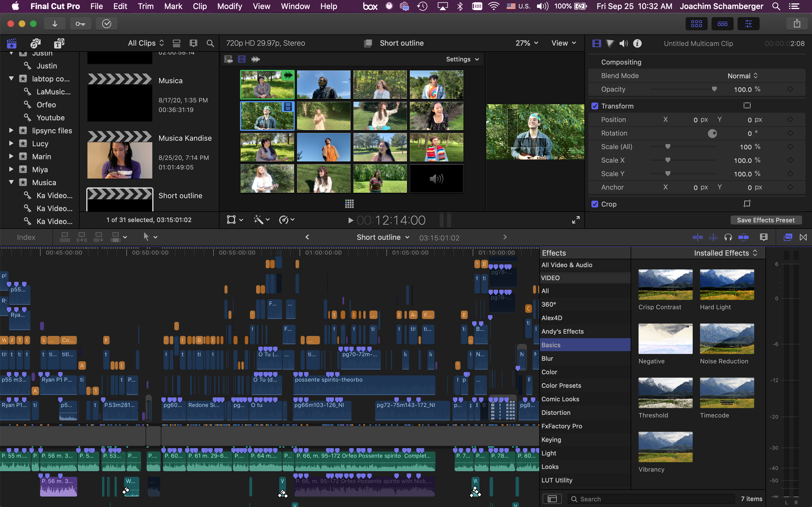Open the Background Tasks checkmark icon
Viewport: 812px width, 507px height.
point(106,23)
